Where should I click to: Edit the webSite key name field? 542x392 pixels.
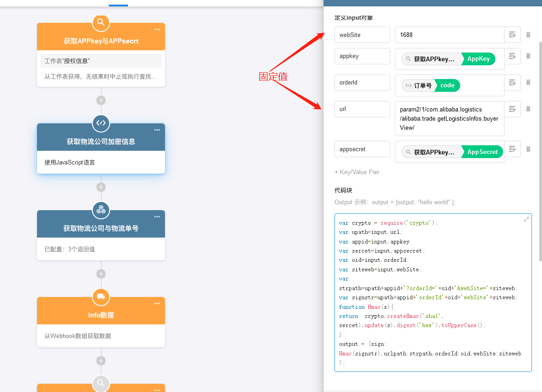click(x=362, y=35)
